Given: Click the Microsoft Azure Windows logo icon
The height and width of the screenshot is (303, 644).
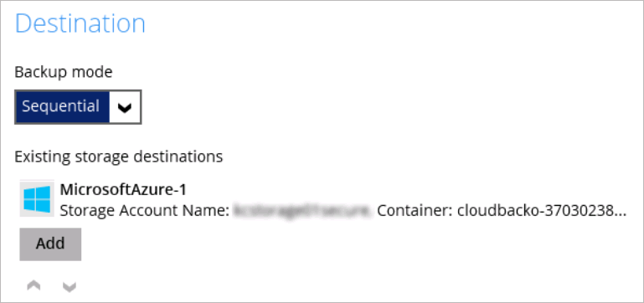Looking at the screenshot, I should [37, 199].
